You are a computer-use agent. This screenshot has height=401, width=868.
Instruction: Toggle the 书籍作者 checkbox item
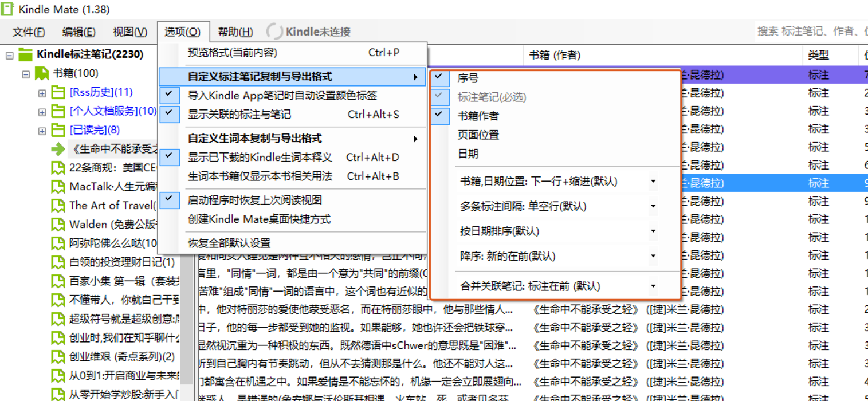[478, 116]
